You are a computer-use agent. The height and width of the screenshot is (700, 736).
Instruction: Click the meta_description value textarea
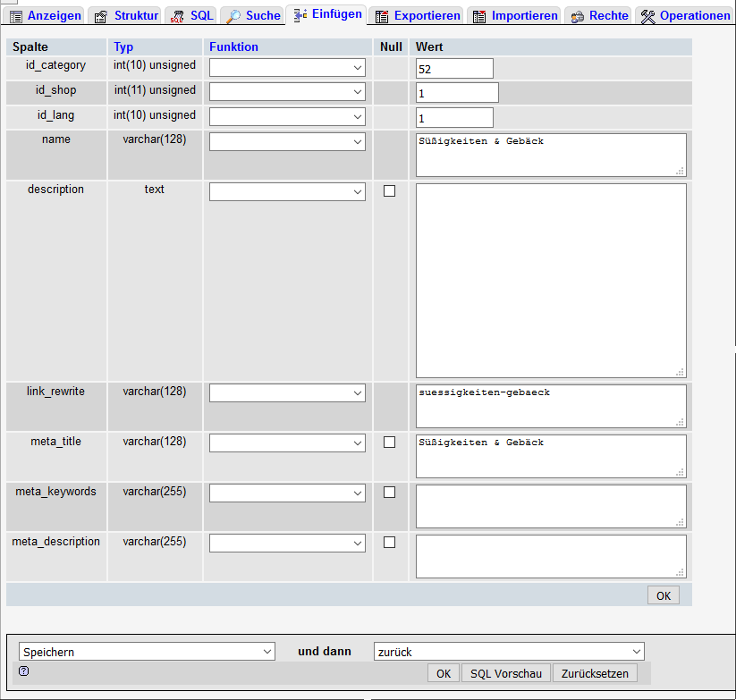tap(551, 556)
